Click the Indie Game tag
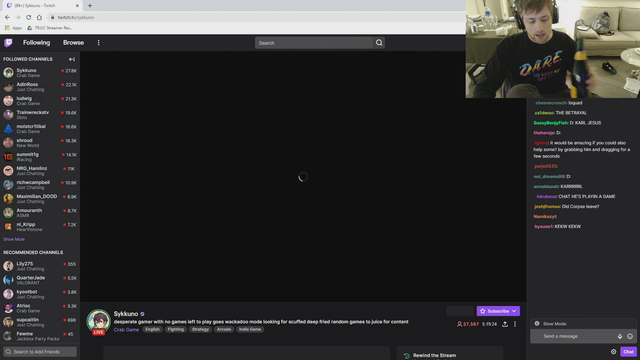640x360 pixels. [250, 329]
